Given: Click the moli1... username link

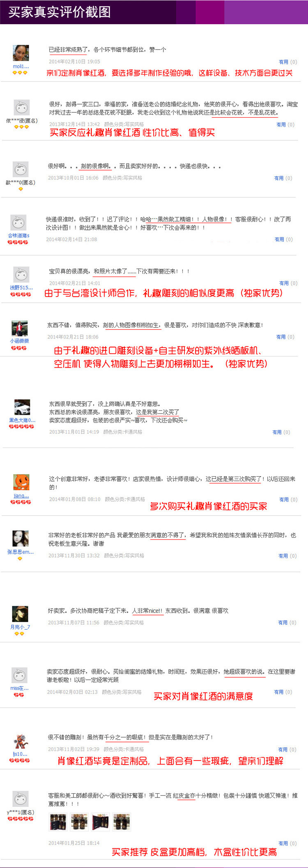Looking at the screenshot, I should point(21,66).
